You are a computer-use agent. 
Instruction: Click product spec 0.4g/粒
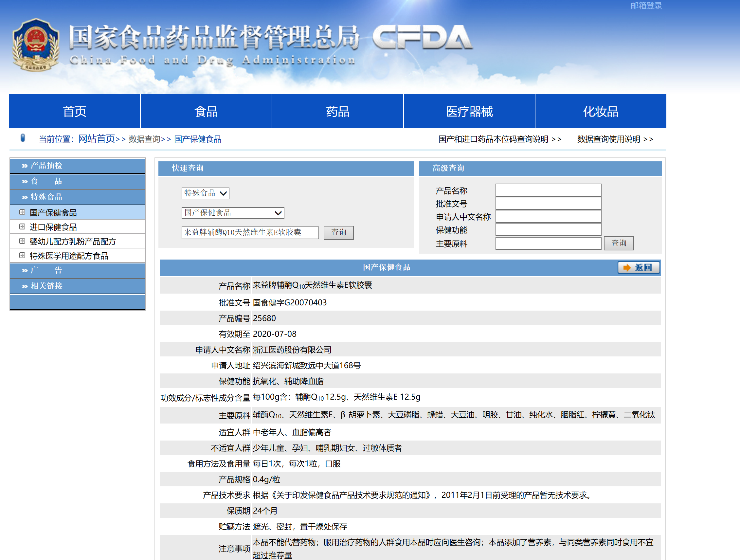(266, 479)
